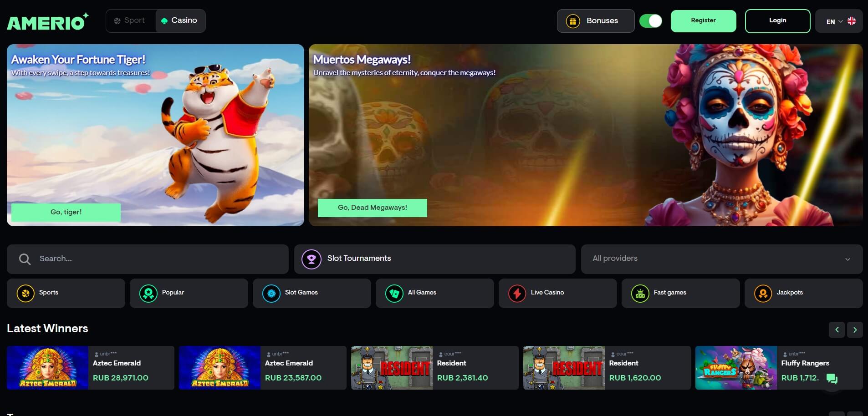Show next Latest Winners

855,330
